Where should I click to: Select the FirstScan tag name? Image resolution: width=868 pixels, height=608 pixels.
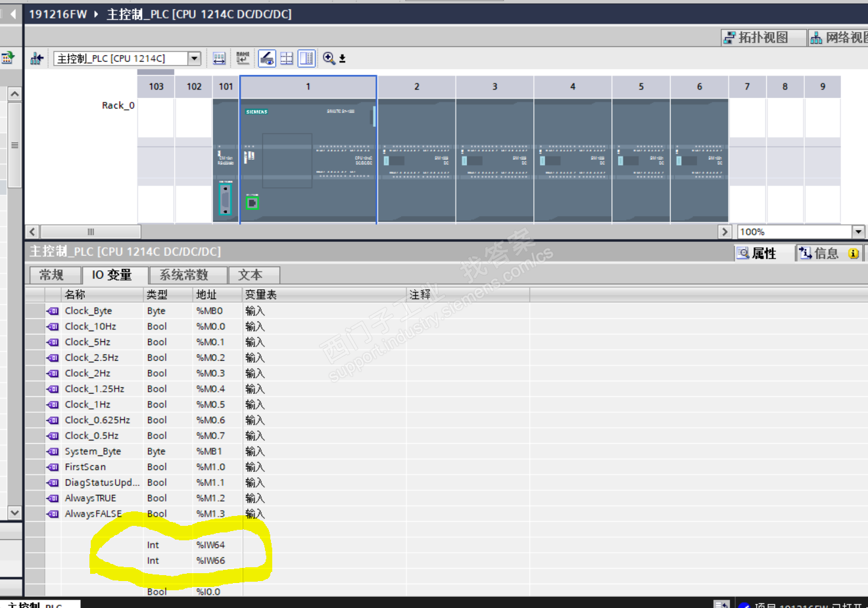click(x=85, y=467)
